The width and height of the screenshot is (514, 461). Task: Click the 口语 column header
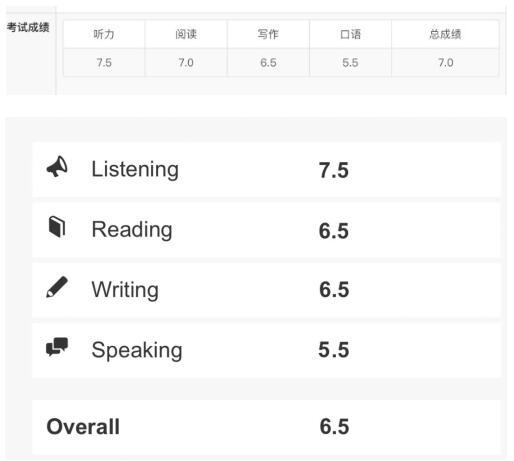point(350,34)
